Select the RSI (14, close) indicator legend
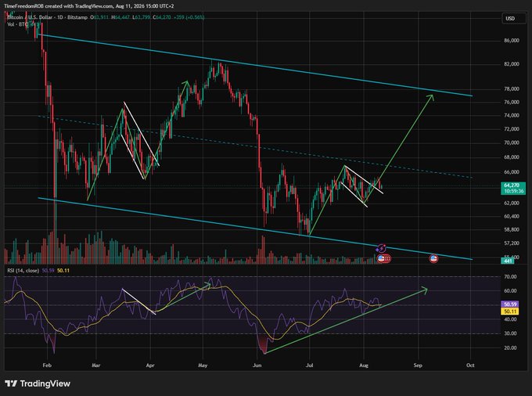The height and width of the screenshot is (396, 532). [23, 271]
